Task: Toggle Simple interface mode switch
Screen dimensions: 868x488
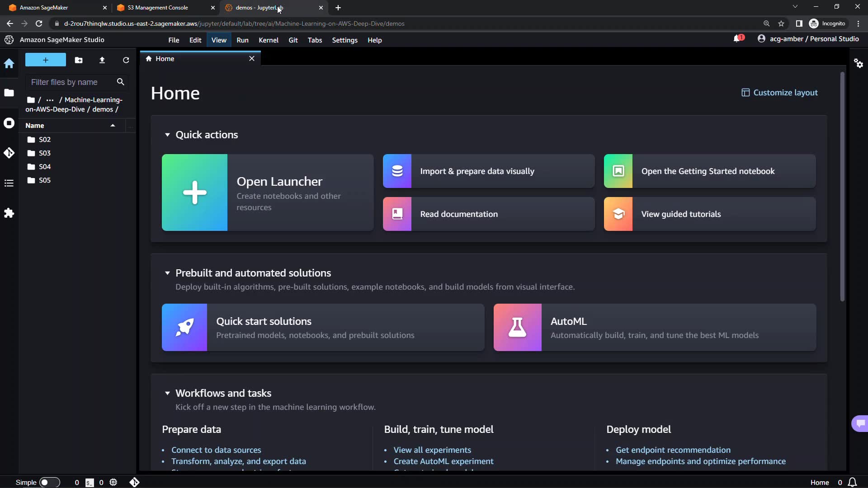Action: [49, 483]
